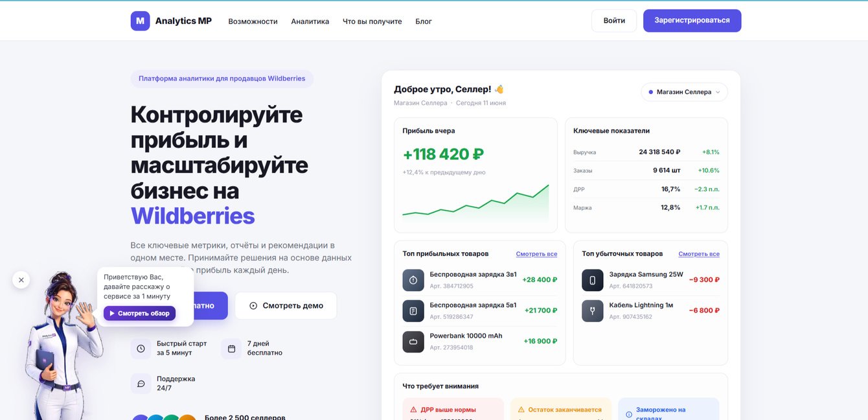This screenshot has width=868, height=420.
Task: Click the −2.3 п.п. ДРР change
Action: [707, 189]
